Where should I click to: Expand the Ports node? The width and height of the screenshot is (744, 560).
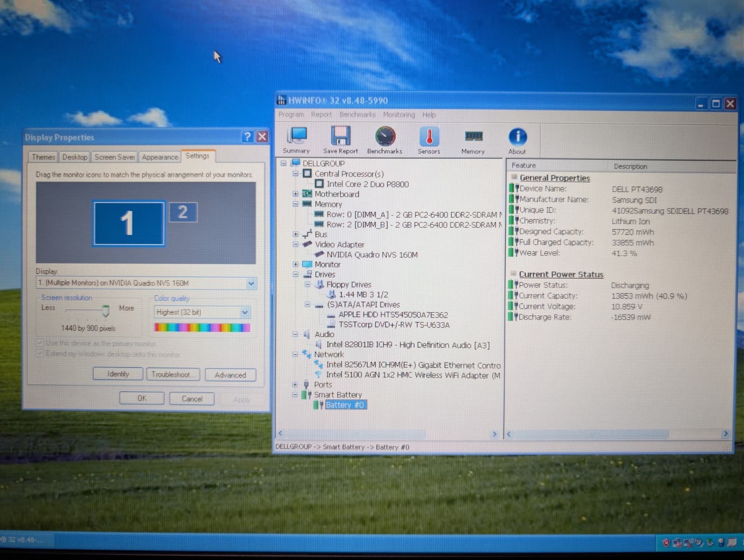click(295, 385)
